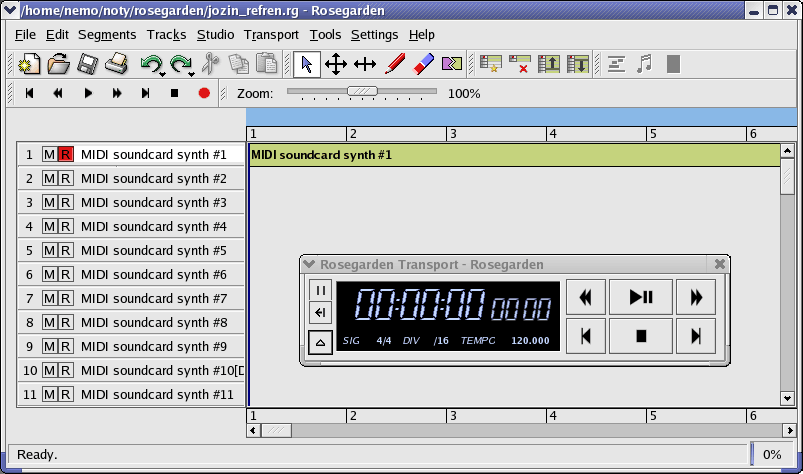The image size is (803, 474).
Task: Click vertical scrollbar down arrow
Action: [x=787, y=398]
